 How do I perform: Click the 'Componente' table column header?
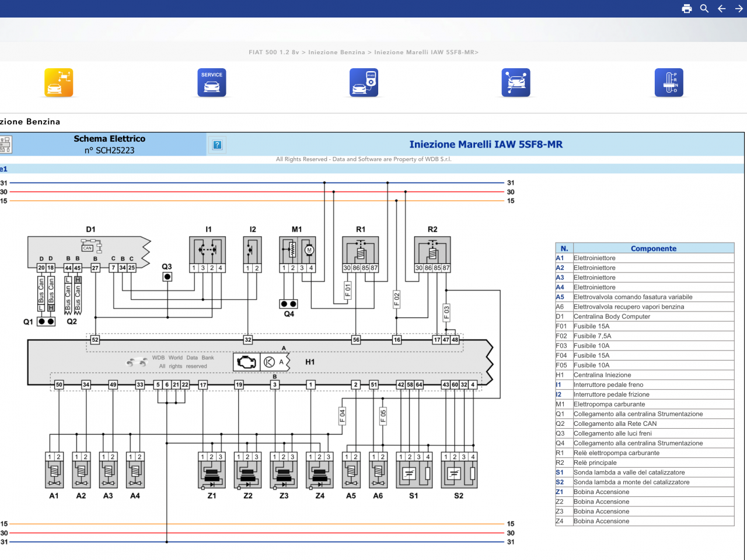pos(654,249)
